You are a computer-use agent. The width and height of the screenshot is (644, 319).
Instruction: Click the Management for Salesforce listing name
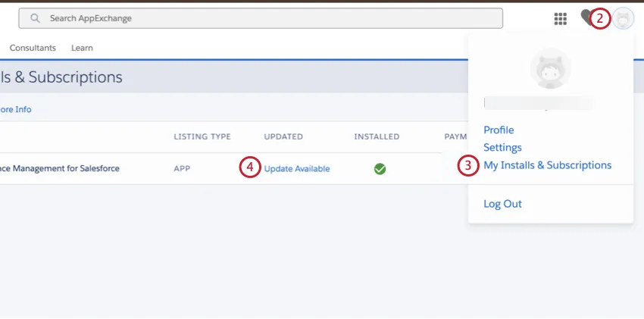(x=60, y=168)
